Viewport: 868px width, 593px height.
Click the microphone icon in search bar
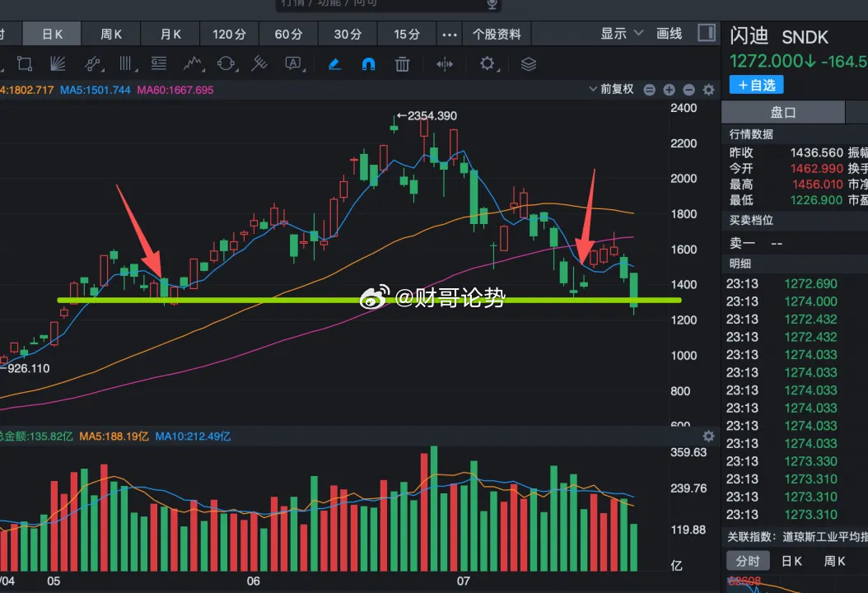492,4
